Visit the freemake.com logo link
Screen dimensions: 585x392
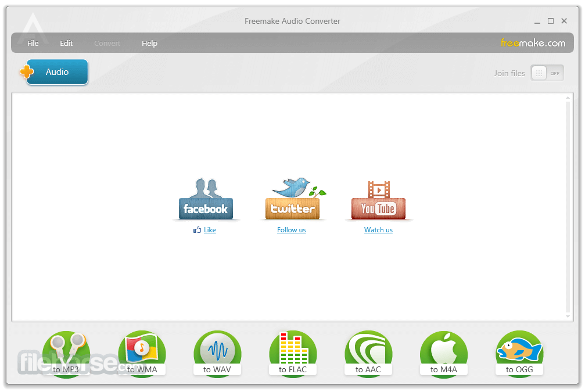coord(533,43)
